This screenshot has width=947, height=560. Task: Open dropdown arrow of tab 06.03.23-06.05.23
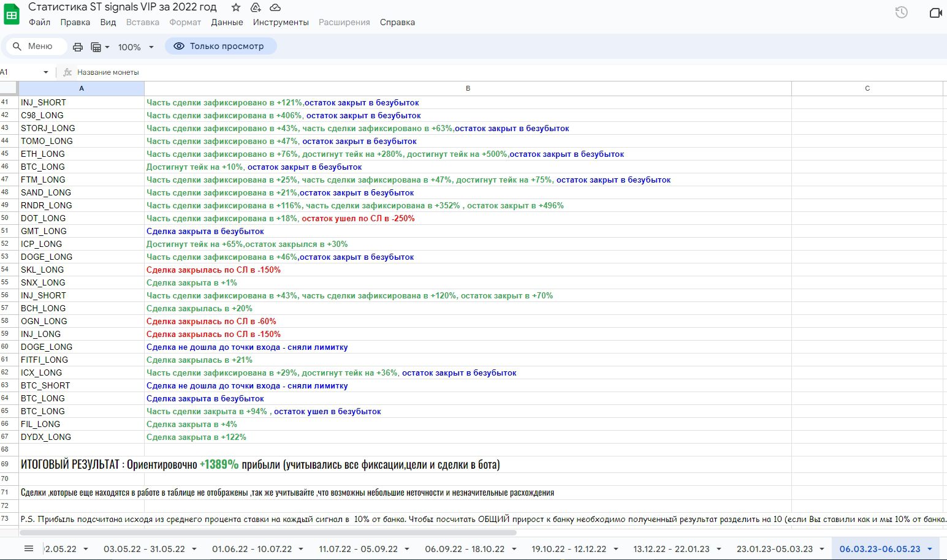930,549
